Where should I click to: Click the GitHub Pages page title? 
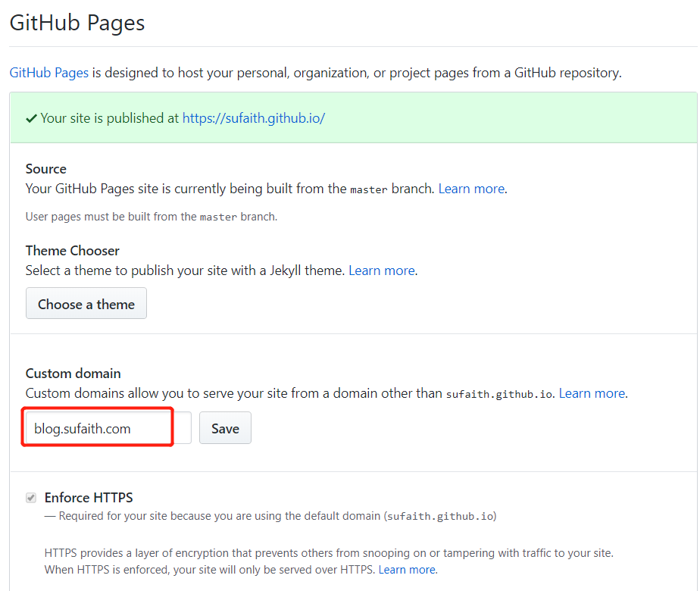click(77, 23)
